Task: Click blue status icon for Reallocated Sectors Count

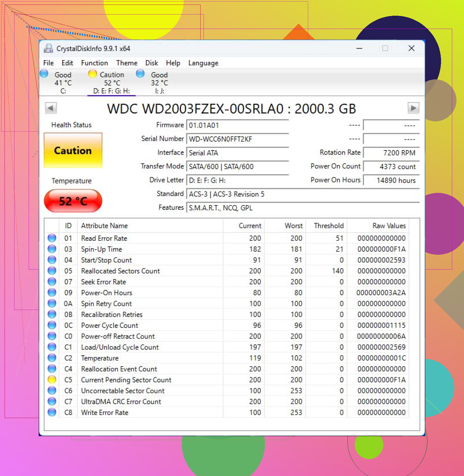Action: (x=52, y=270)
